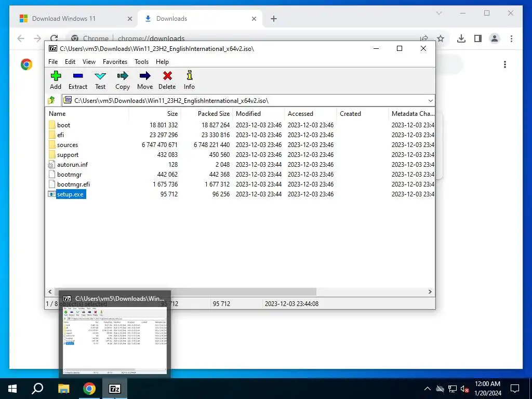This screenshot has height=399, width=532.
Task: Close the Download Windows 11 tab
Action: click(129, 19)
